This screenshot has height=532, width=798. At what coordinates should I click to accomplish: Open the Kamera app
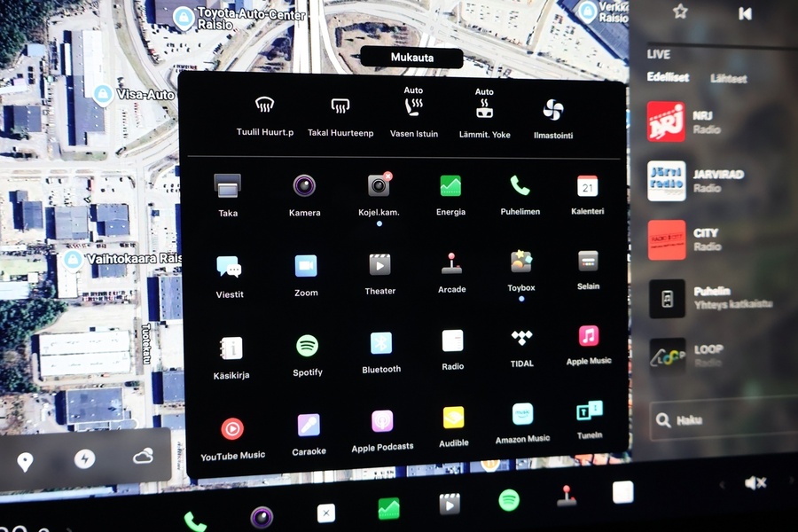[304, 186]
